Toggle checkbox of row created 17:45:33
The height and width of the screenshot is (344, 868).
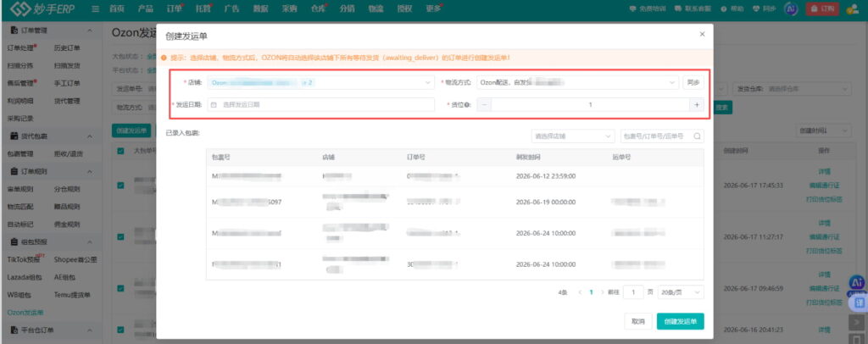[x=120, y=186]
